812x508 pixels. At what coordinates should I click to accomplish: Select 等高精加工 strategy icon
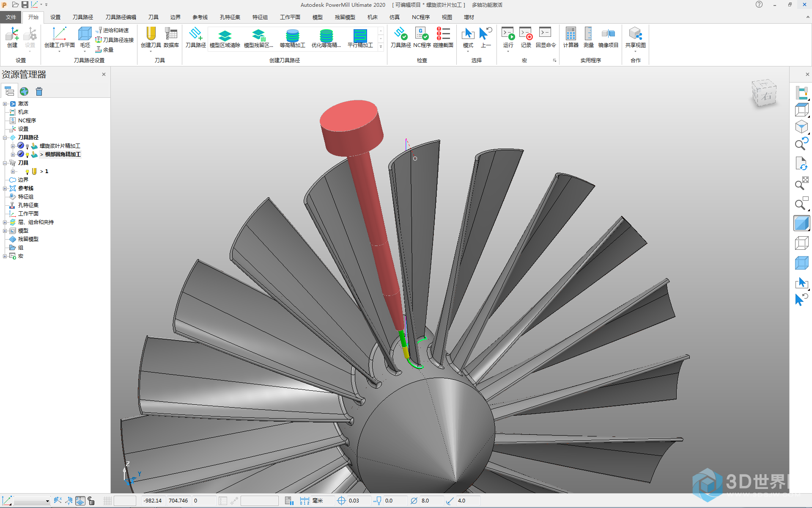point(292,35)
